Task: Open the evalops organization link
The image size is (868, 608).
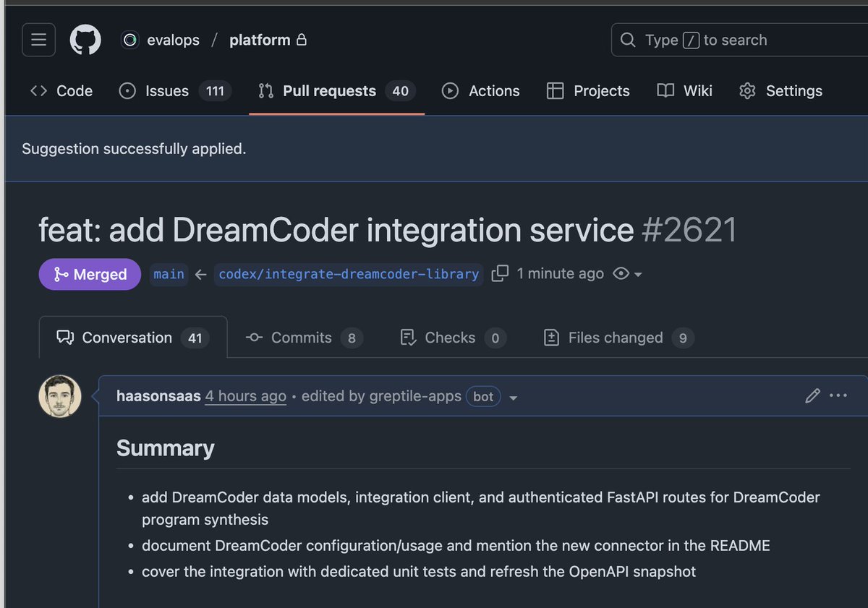Action: (x=173, y=40)
